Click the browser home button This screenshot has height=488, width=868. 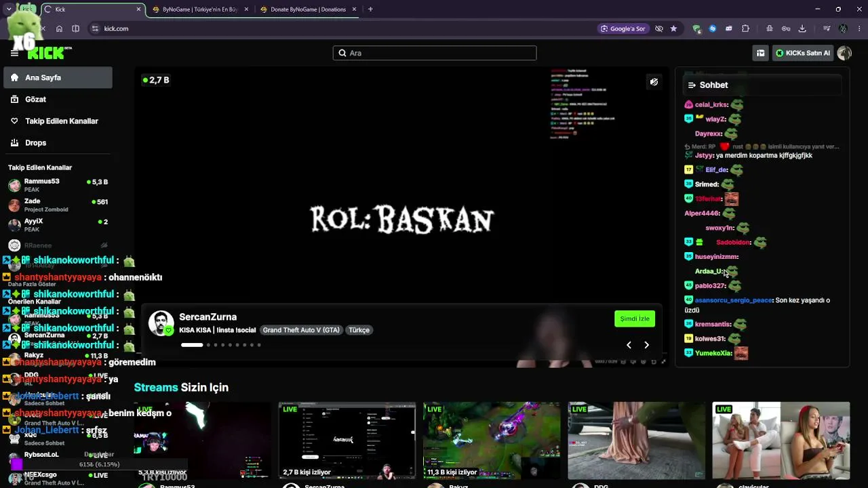point(59,28)
